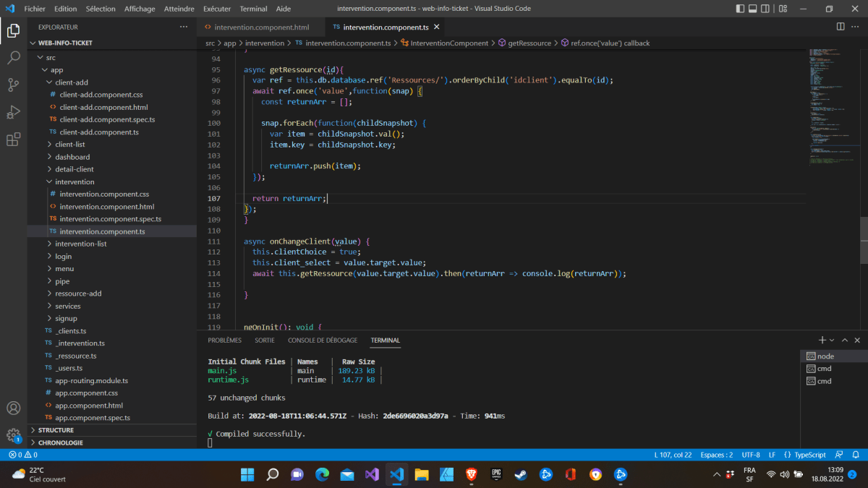Open Visual Studio purple icon in taskbar
868x488 pixels.
coord(372,474)
